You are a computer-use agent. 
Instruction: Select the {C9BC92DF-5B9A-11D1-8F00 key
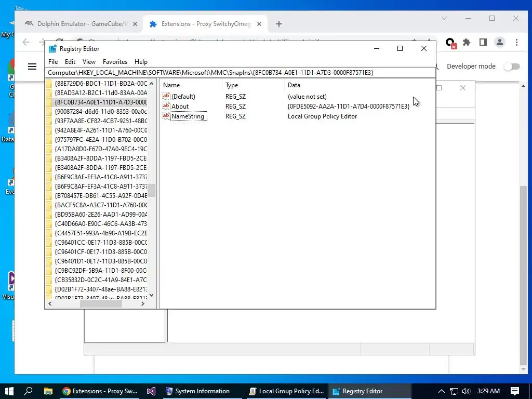(x=101, y=271)
